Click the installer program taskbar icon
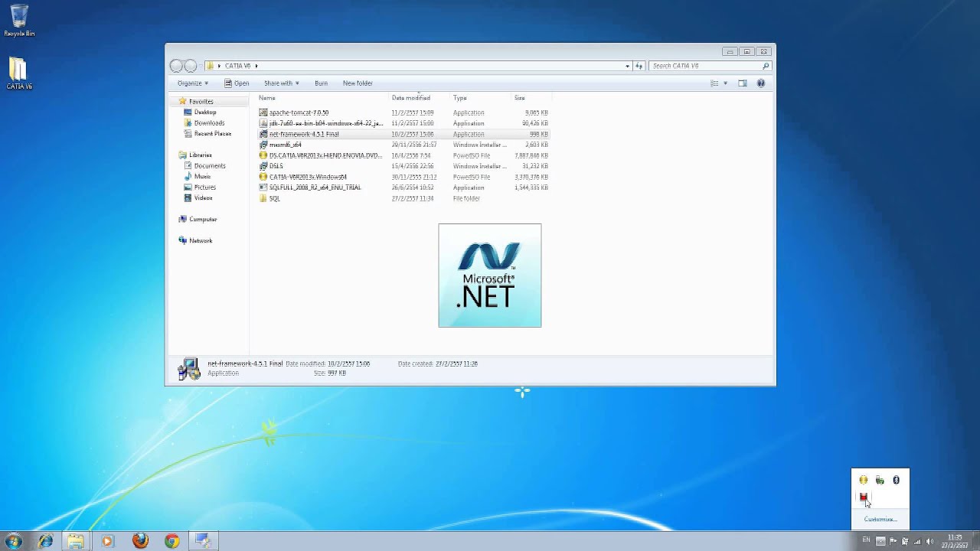This screenshot has width=980, height=551. point(203,541)
